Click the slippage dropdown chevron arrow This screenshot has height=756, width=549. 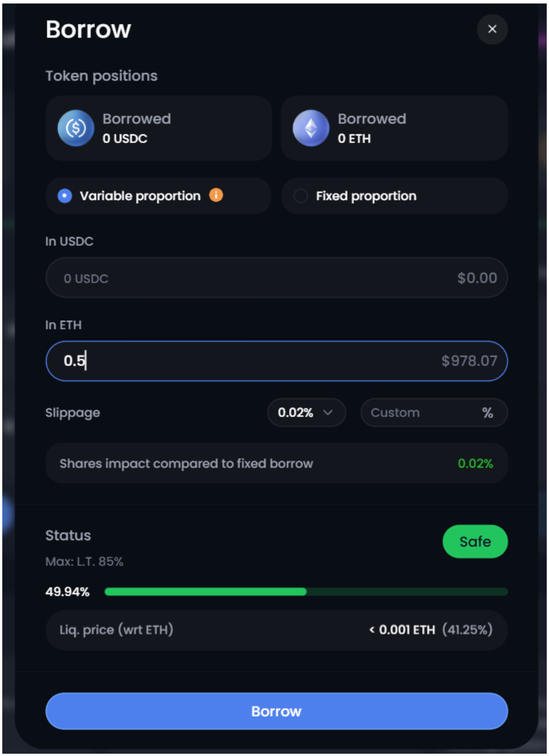[328, 413]
